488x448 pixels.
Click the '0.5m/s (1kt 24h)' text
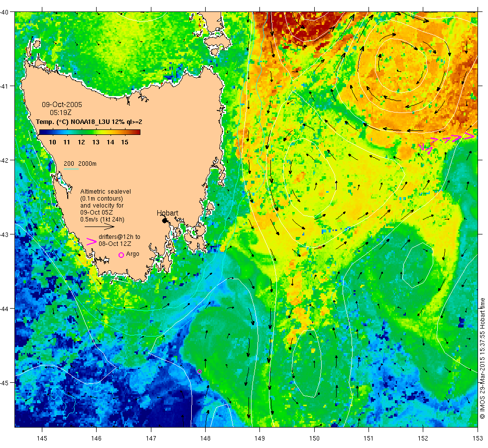(x=103, y=220)
